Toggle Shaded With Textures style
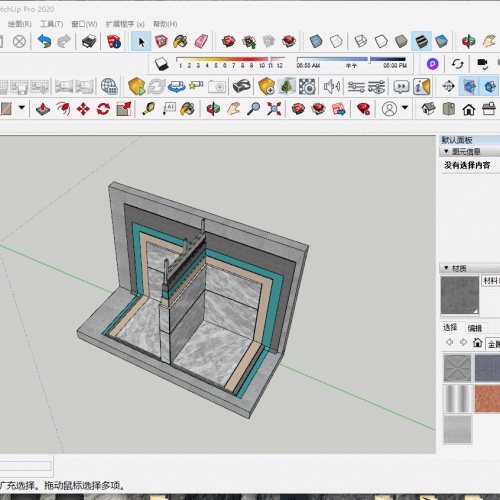 pyautogui.click(x=421, y=42)
